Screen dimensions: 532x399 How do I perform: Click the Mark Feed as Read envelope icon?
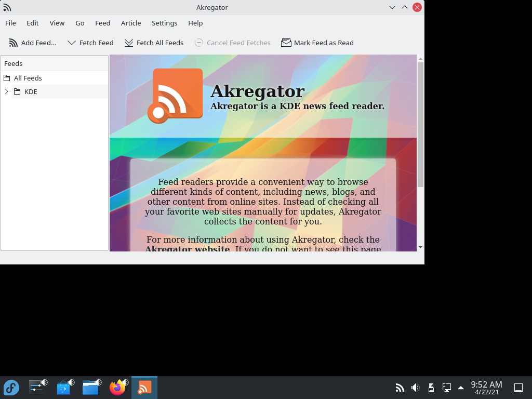pos(286,43)
